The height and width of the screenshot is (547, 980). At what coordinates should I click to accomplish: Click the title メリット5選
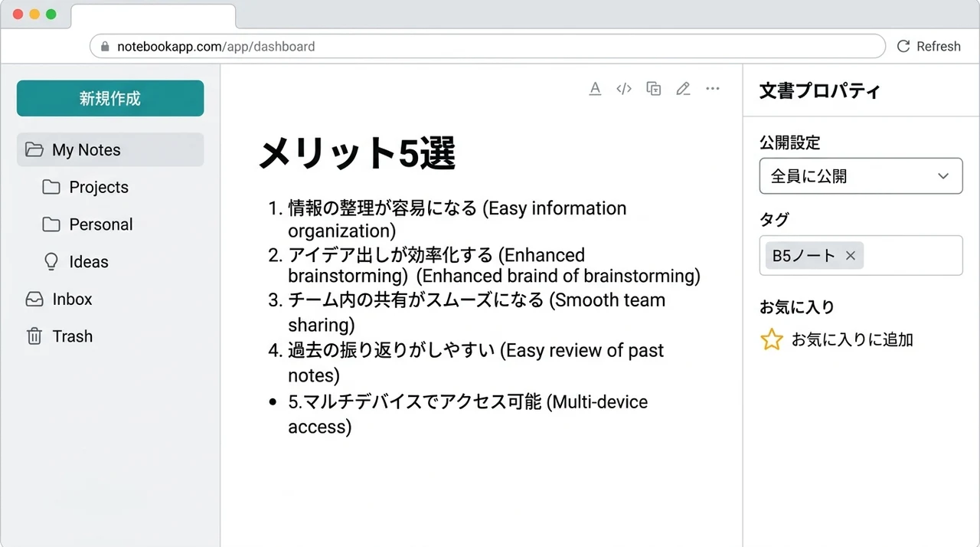[357, 154]
